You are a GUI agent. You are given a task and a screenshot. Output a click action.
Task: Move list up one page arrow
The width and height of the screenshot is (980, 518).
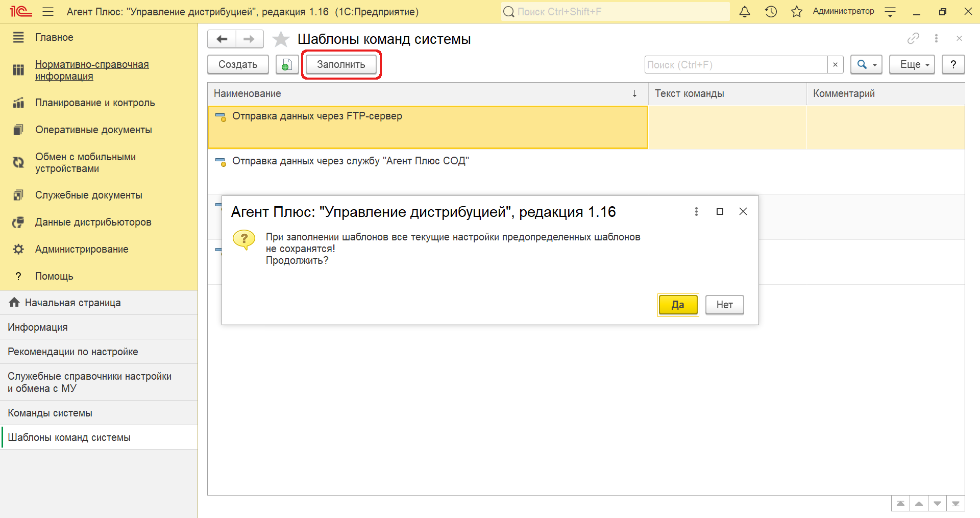point(919,504)
